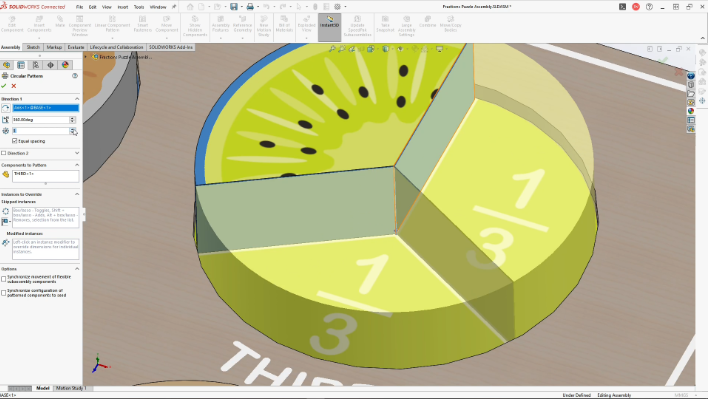Toggle the Equal spacing checkbox

[x=14, y=141]
